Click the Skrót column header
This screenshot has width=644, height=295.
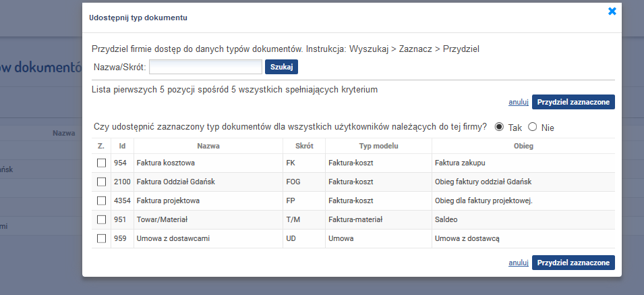[x=304, y=146]
